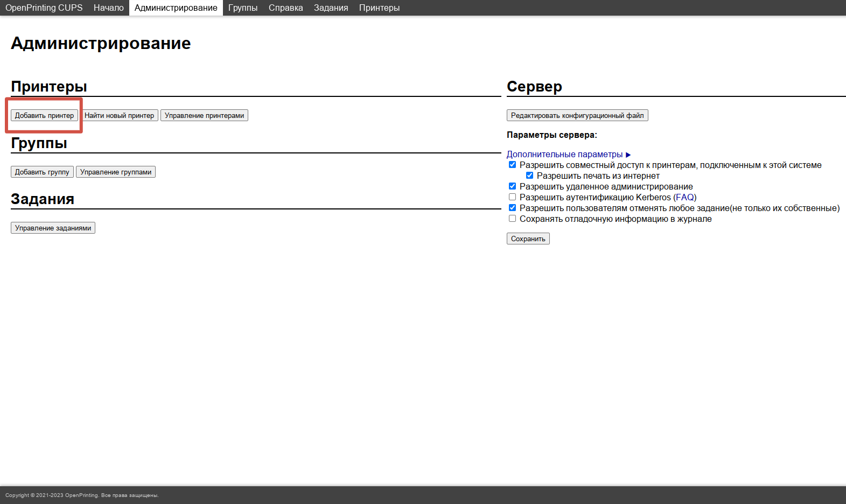Uncheck Разрешить печать из интернет
This screenshot has height=504, width=846.
coord(529,176)
